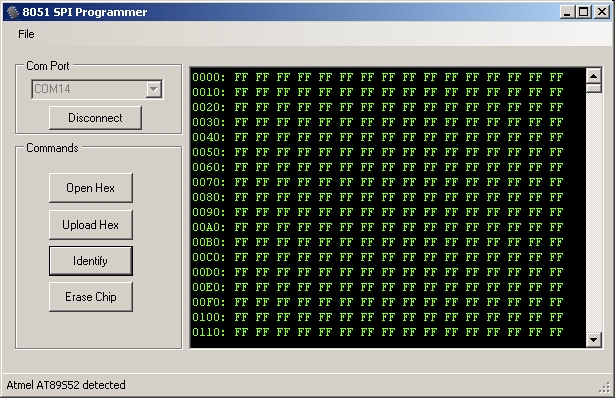The height and width of the screenshot is (398, 615).
Task: Open the File menu
Action: 26,34
